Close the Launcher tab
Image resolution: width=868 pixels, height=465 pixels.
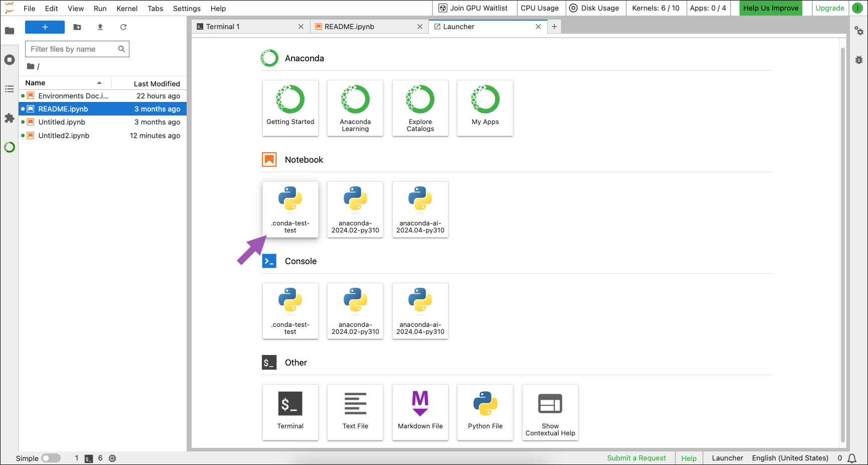tap(538, 27)
